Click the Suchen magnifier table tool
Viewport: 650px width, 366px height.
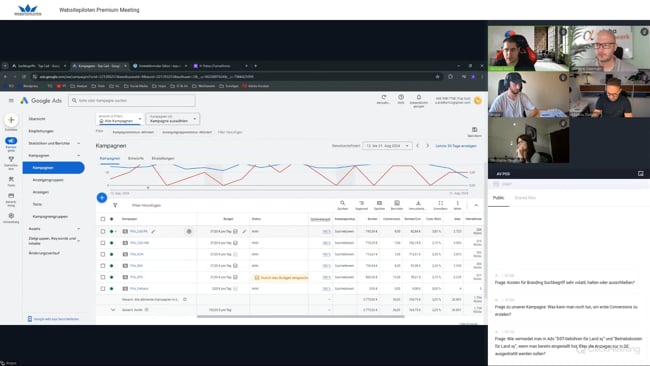point(342,203)
